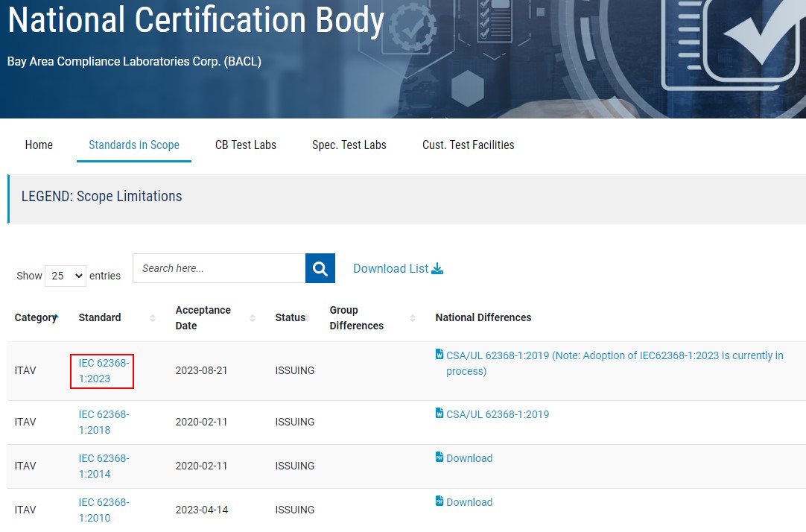Select the Standards in Scope tab
Screen dimensions: 806x532
click(134, 145)
